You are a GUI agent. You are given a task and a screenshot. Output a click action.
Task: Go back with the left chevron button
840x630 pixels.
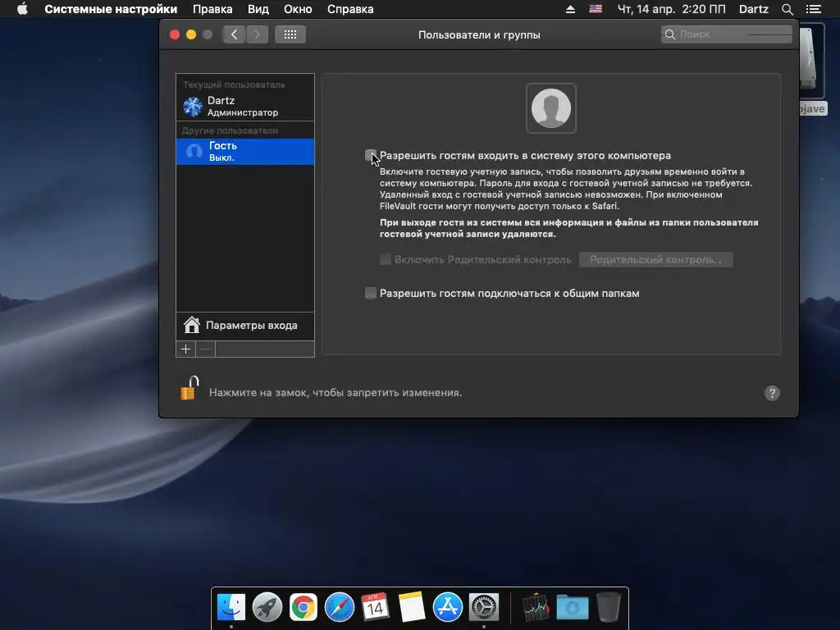234,34
